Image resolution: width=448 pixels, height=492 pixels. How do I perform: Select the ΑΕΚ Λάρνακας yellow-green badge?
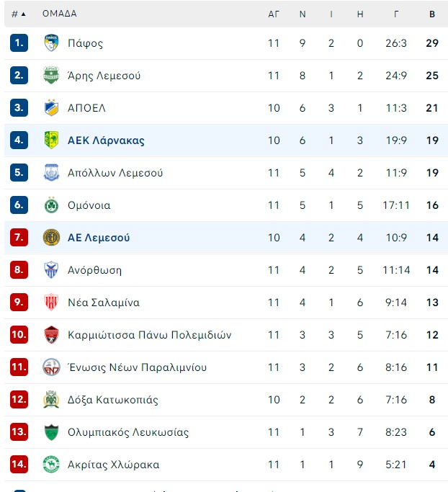pos(51,140)
